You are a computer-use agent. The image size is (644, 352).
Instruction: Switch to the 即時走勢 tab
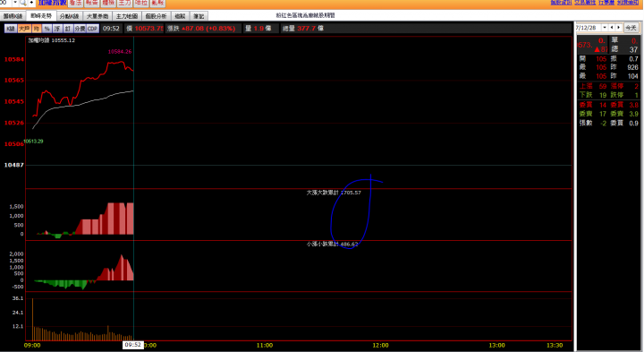coord(41,16)
